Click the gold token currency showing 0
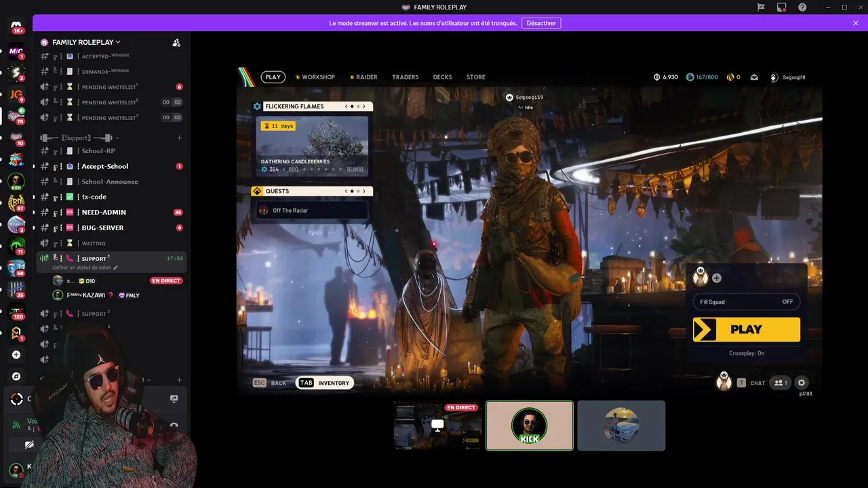This screenshot has width=868, height=488. point(733,77)
